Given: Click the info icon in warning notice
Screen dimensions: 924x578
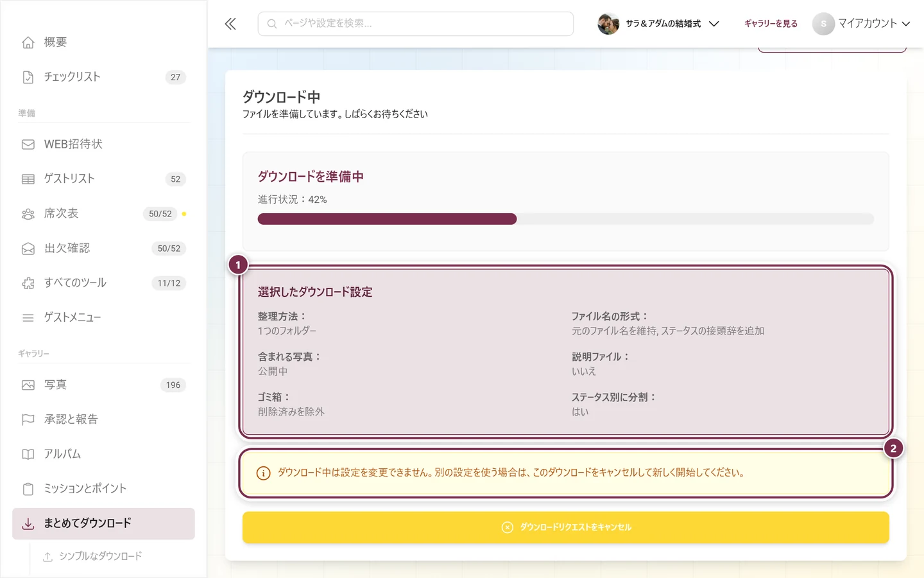Looking at the screenshot, I should (263, 473).
